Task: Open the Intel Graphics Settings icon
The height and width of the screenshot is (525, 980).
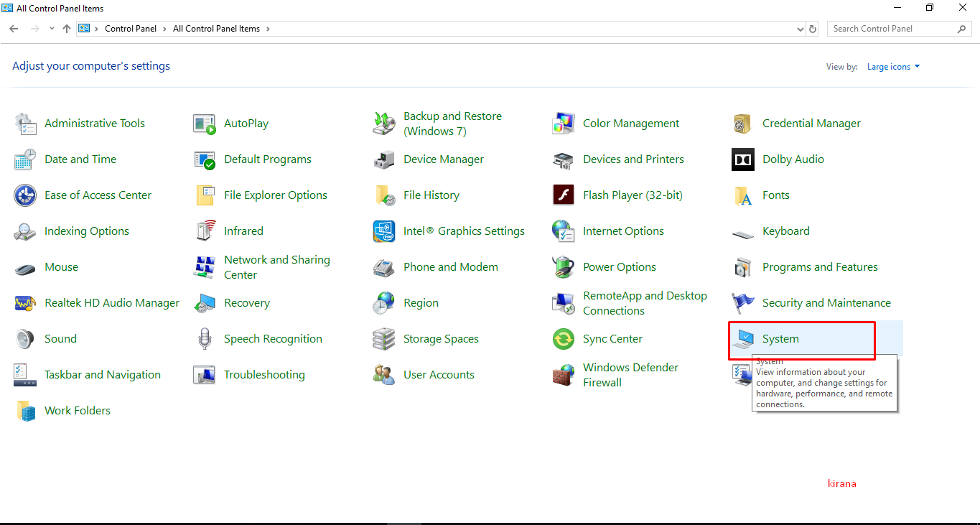Action: pos(384,231)
